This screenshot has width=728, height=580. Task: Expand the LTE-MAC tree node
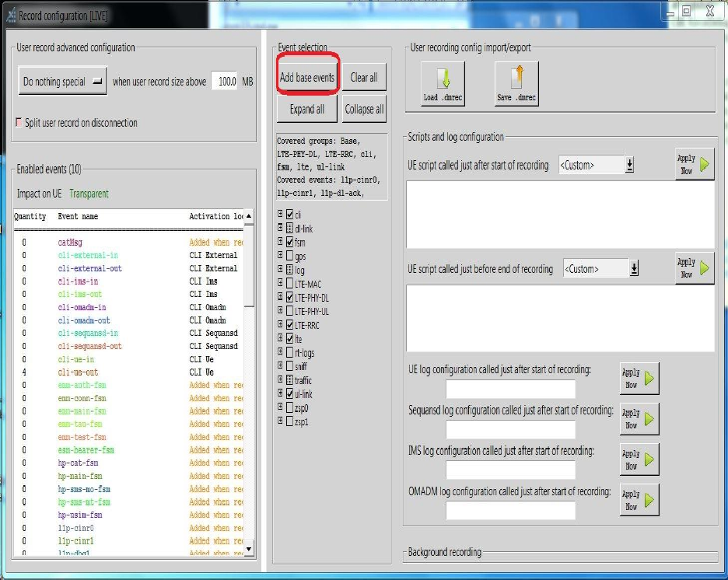coord(280,282)
